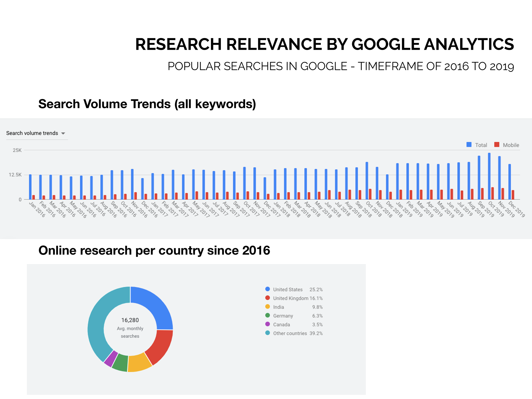This screenshot has width=532, height=399.
Task: Click the blue Total legend square
Action: (469, 144)
